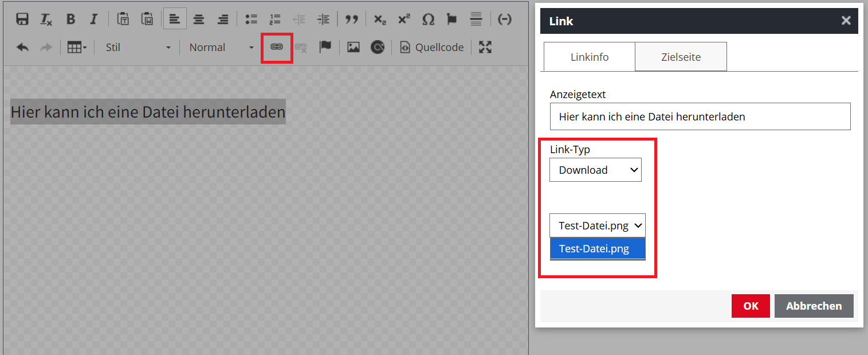Toggle bold formatting
The width and height of the screenshot is (868, 355).
[70, 19]
